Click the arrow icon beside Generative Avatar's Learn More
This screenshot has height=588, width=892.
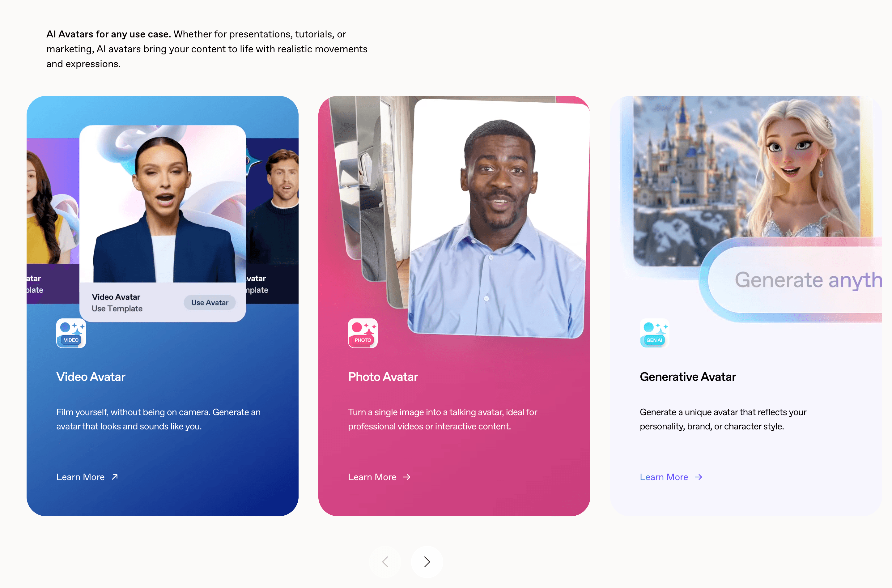coord(699,477)
